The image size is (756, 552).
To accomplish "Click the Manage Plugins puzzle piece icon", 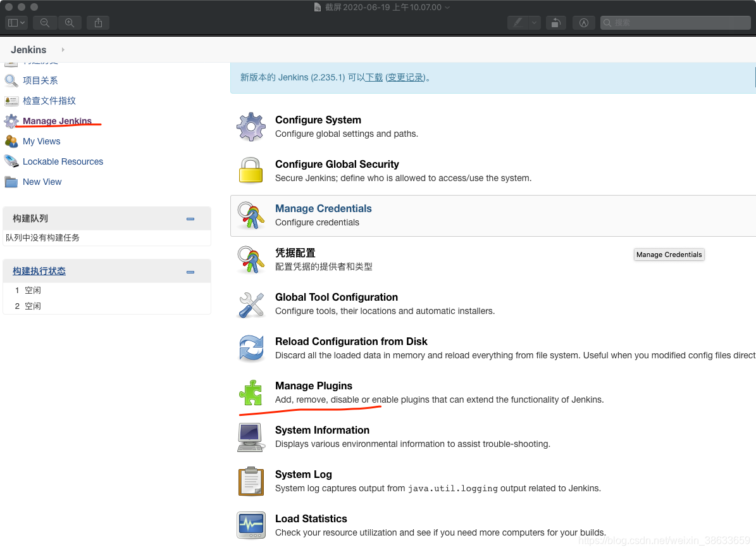I will [251, 392].
